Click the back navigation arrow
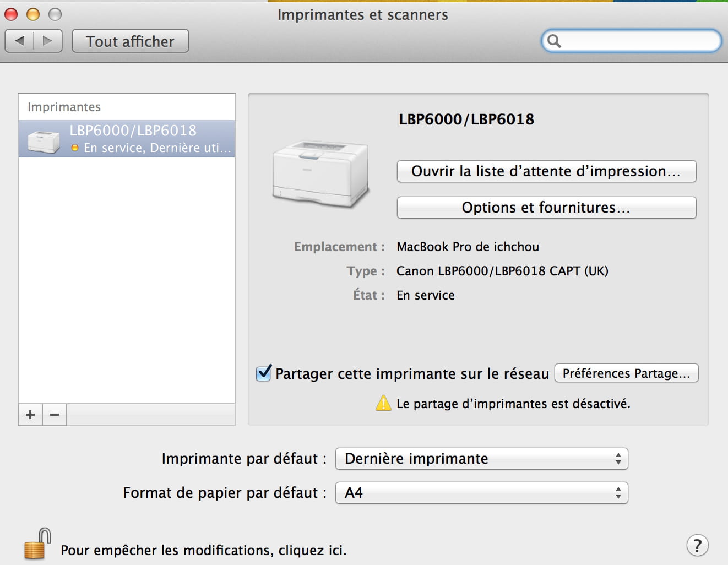This screenshot has width=728, height=565. [x=20, y=41]
